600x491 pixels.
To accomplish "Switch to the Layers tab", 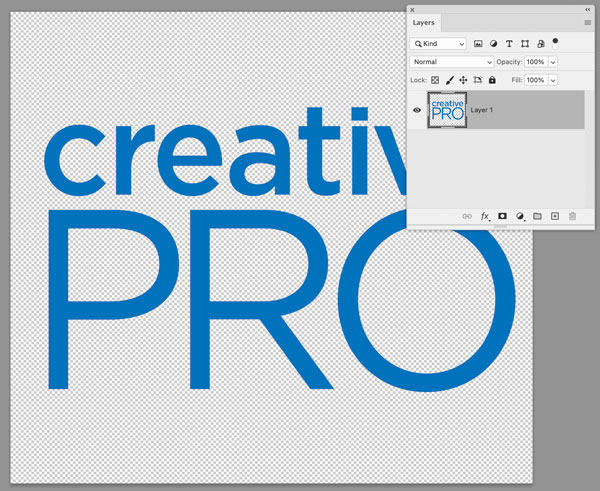I will point(424,23).
